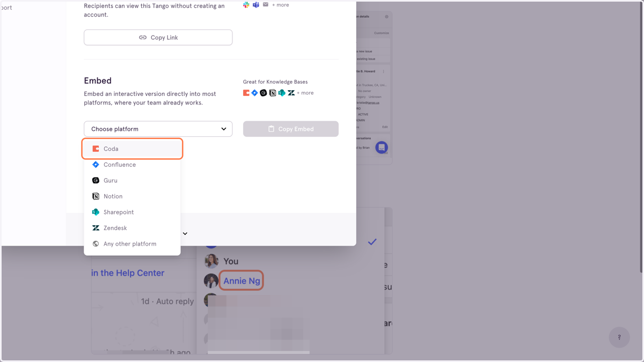The width and height of the screenshot is (644, 362).
Task: Open the 'in the Help Center' link
Action: (128, 273)
